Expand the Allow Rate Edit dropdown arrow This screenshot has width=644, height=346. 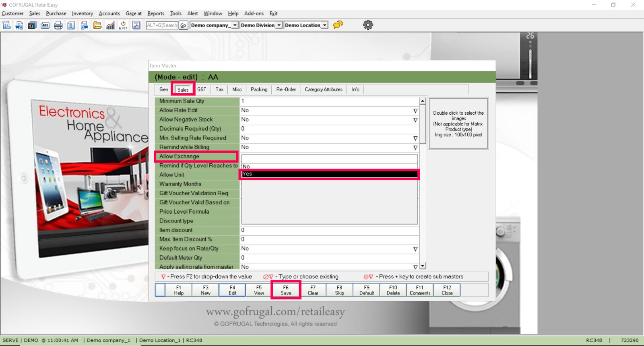coord(415,111)
